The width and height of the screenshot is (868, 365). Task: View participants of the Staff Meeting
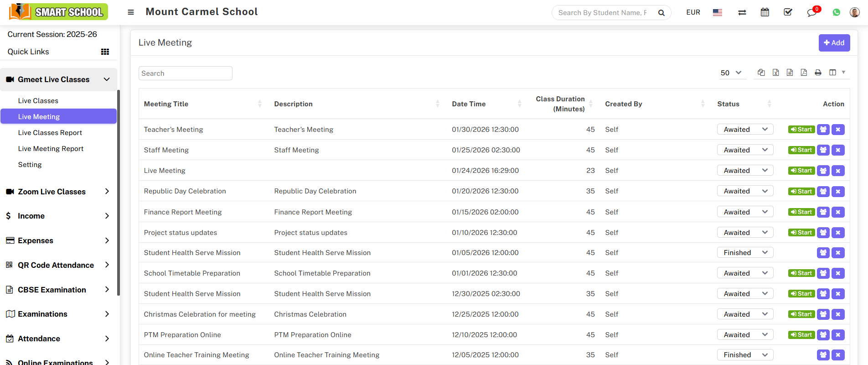pos(823,150)
